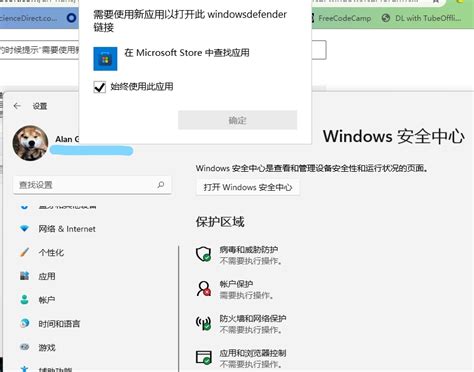Open 网络 & Internet settings
Image resolution: width=474 pixels, height=372 pixels.
[67, 229]
